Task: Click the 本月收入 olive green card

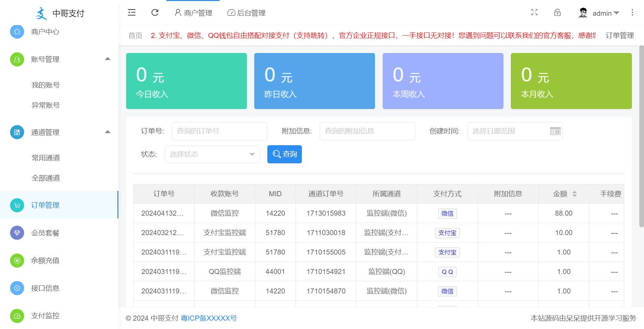Action: (x=571, y=81)
